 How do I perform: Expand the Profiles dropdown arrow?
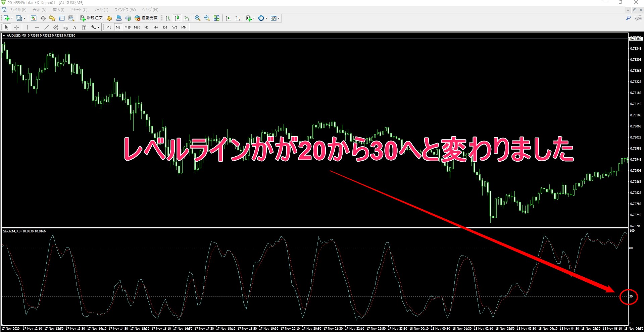[x=24, y=18]
